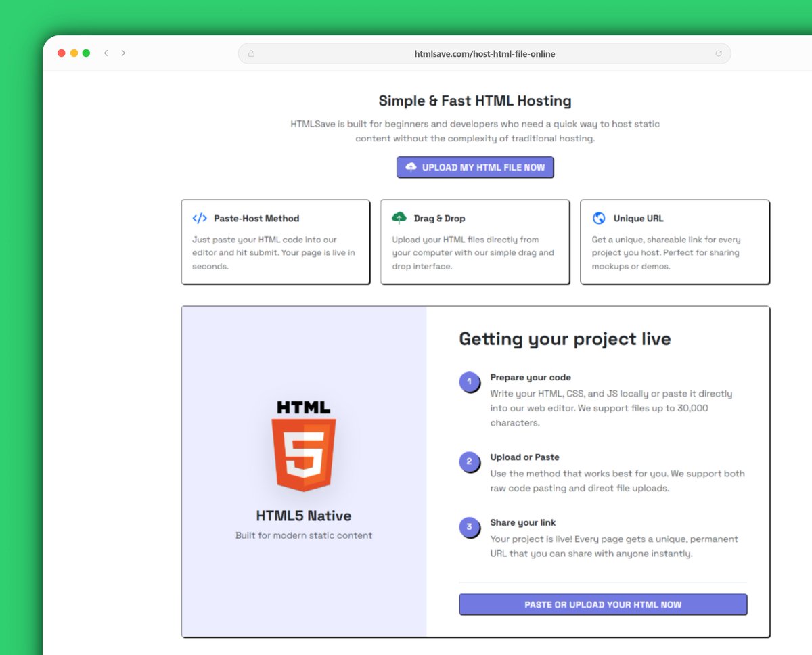Select the Unique URL card title
Image resolution: width=812 pixels, height=655 pixels.
638,218
